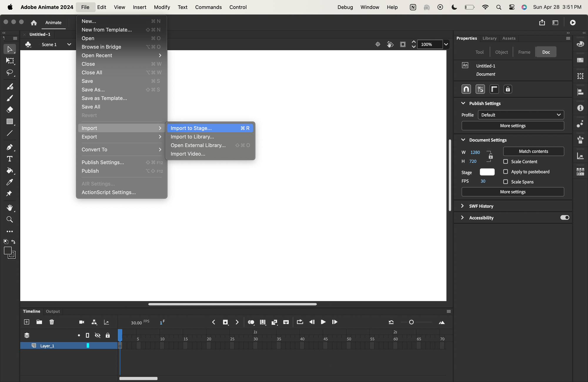Select the Lasso tool
The width and height of the screenshot is (588, 382).
(x=10, y=73)
